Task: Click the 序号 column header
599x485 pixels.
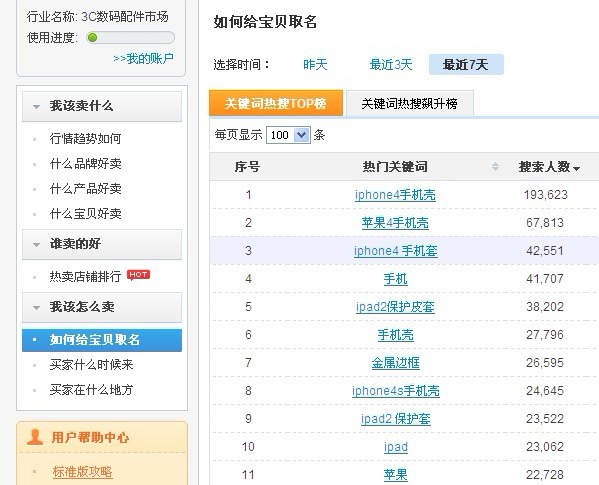Action: coord(247,167)
